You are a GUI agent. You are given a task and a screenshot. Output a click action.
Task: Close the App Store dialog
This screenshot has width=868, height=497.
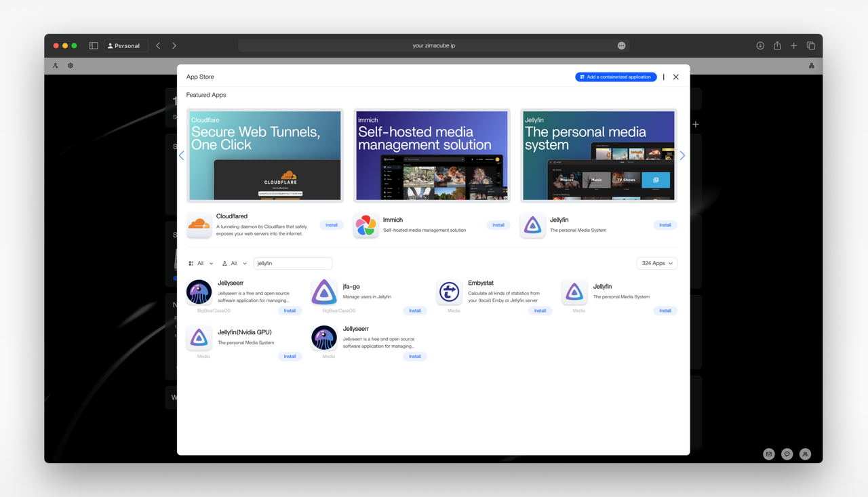pos(676,77)
